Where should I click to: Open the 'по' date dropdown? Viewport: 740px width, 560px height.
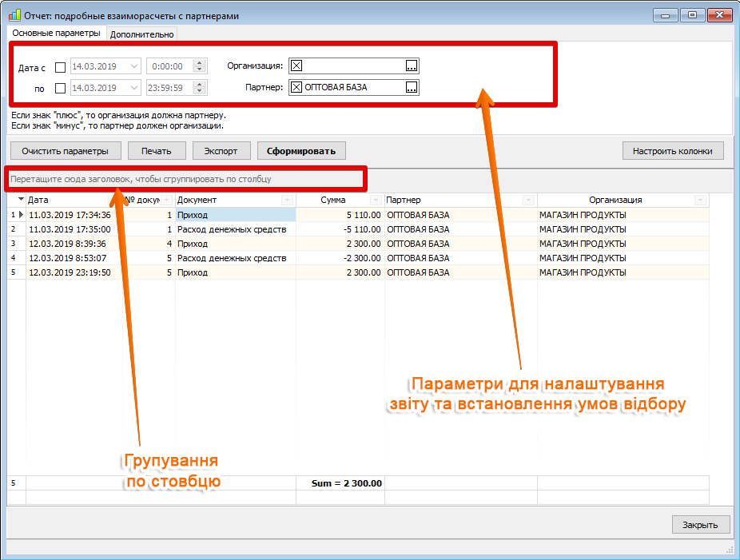pyautogui.click(x=134, y=88)
